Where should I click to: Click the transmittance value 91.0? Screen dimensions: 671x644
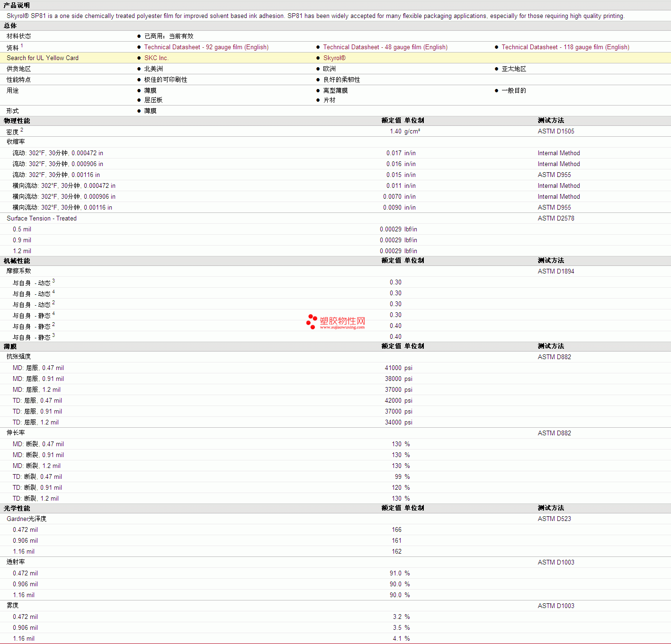[395, 573]
